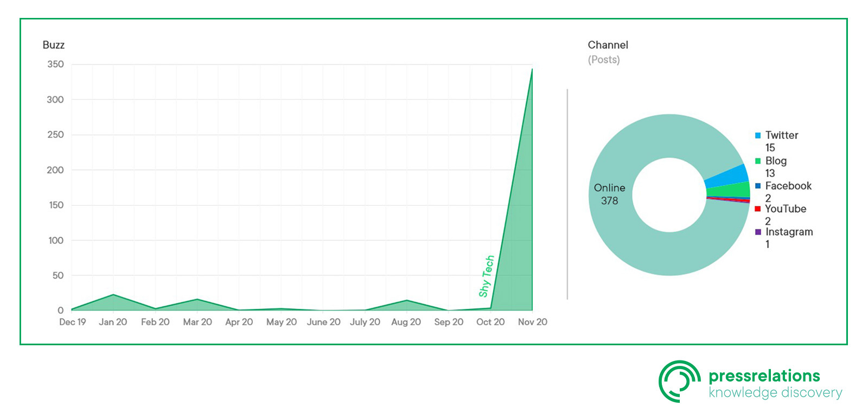Click the Apr 20 axis label
The width and height of the screenshot is (868, 418).
[239, 322]
